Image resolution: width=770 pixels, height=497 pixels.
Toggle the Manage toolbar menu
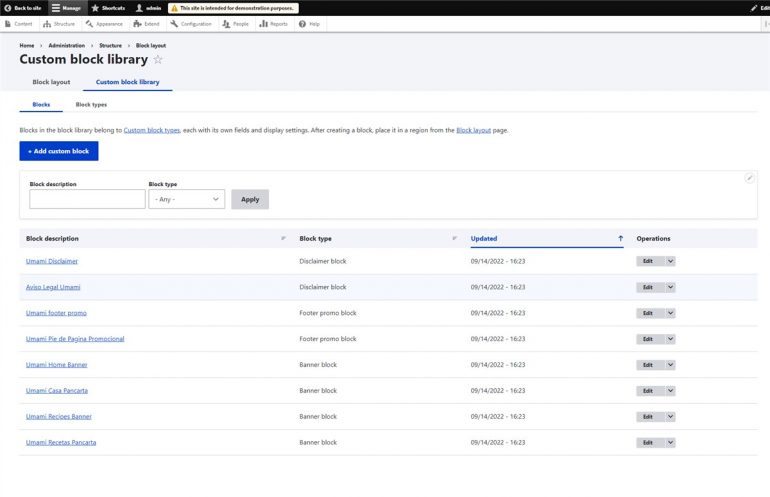click(x=66, y=8)
